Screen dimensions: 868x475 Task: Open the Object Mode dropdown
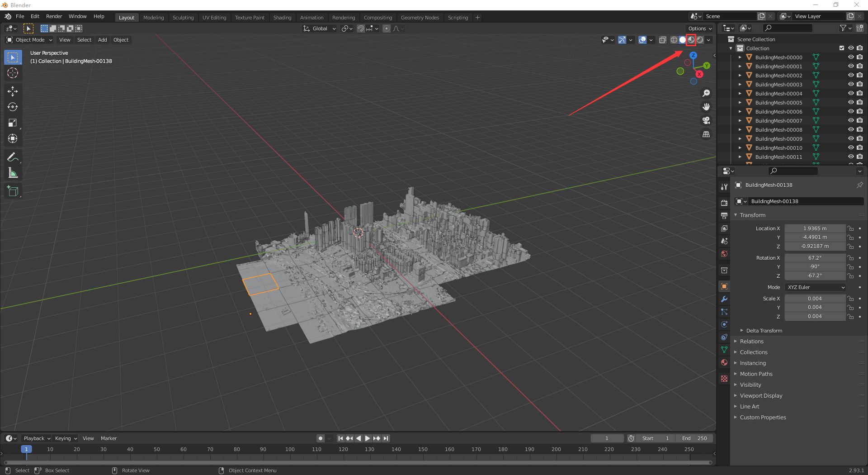[x=30, y=40]
